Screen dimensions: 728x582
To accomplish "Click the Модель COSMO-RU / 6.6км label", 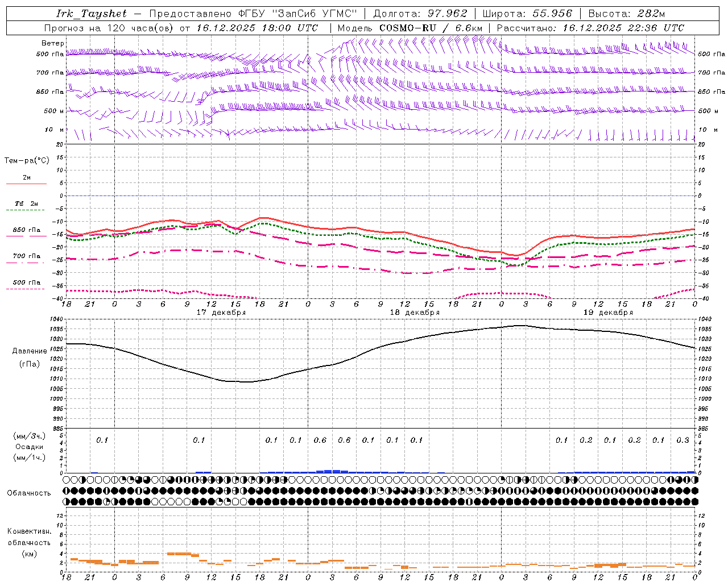I will [409, 28].
